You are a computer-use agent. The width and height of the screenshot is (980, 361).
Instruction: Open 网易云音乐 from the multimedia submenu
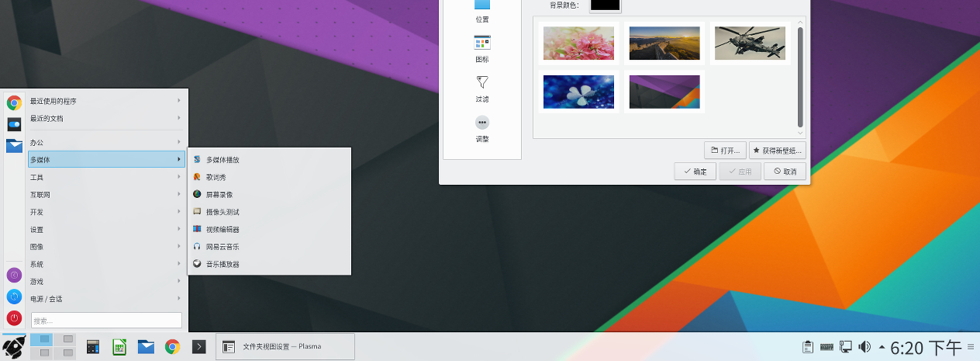coord(223,247)
